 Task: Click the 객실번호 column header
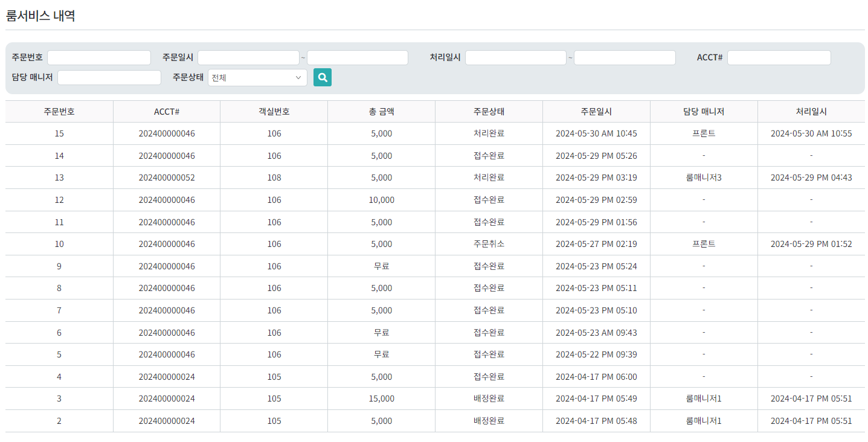(x=274, y=112)
